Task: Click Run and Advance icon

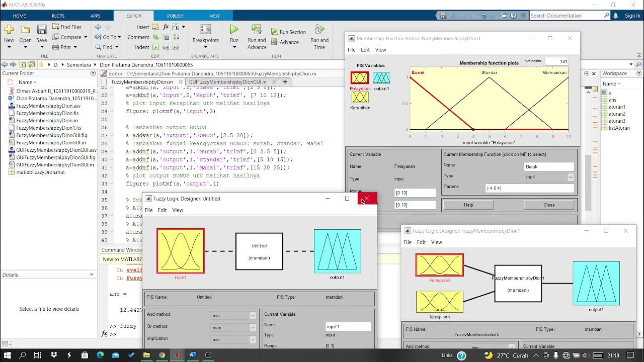Action: (x=257, y=30)
